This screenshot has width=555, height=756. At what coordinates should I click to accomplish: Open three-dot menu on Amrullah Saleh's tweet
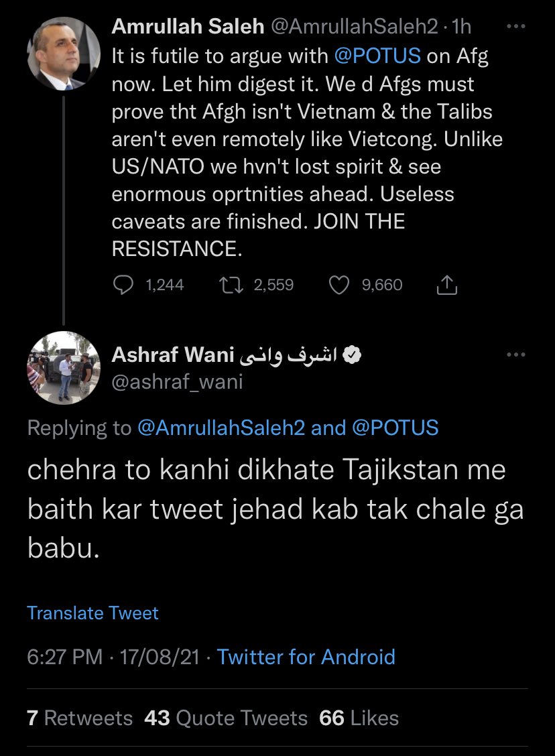tap(515, 27)
